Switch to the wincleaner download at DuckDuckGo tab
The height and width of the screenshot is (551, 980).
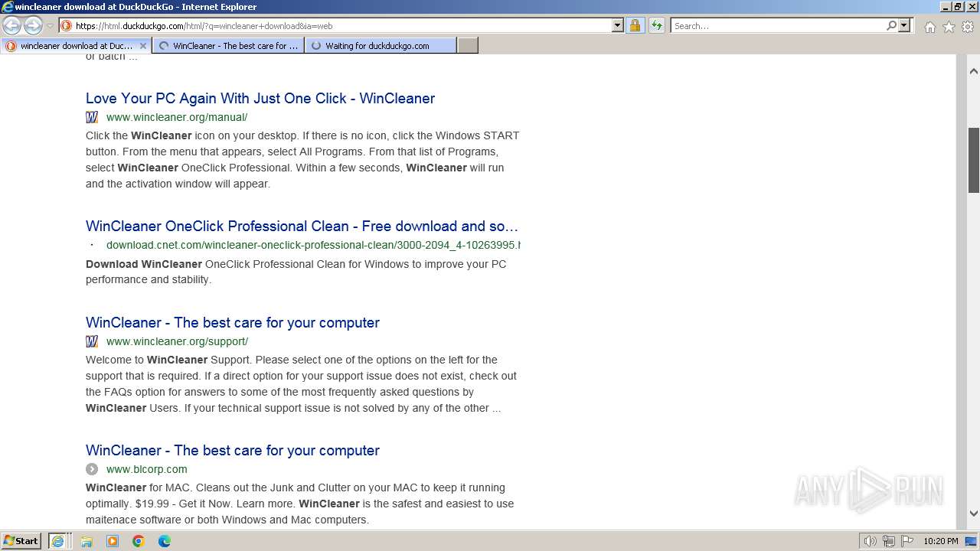[75, 46]
